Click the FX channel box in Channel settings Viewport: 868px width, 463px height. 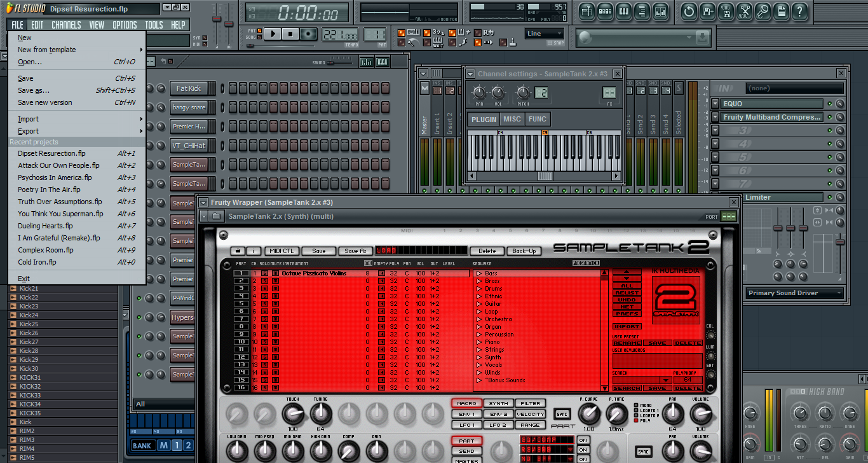click(609, 93)
